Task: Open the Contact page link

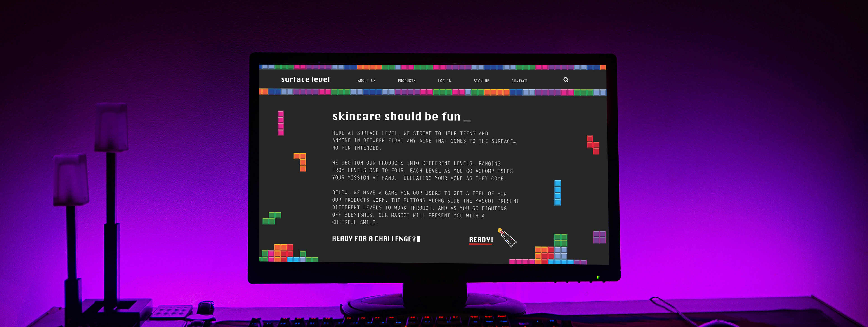Action: 519,81
